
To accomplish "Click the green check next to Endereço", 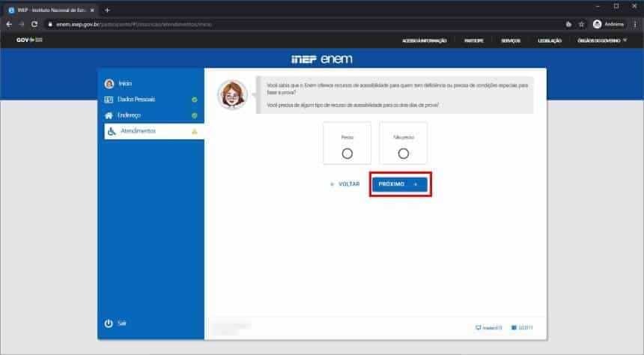I will click(195, 115).
